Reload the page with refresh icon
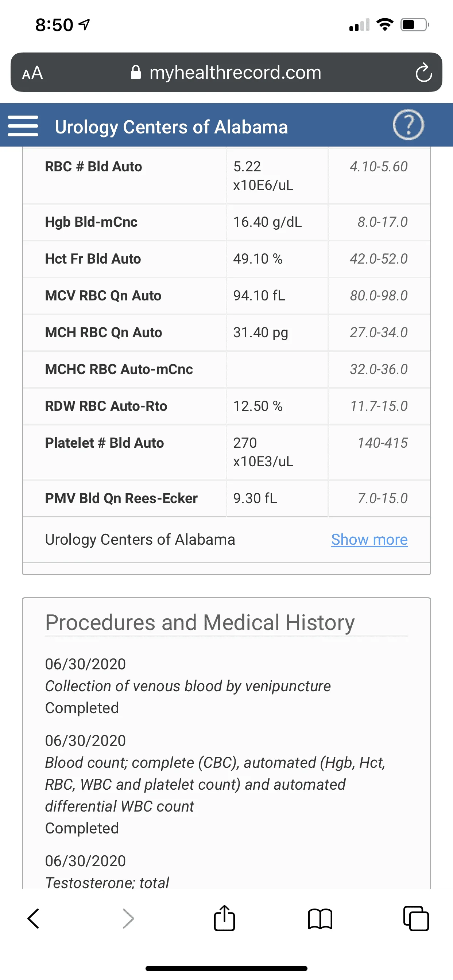453x980 pixels. (x=423, y=72)
